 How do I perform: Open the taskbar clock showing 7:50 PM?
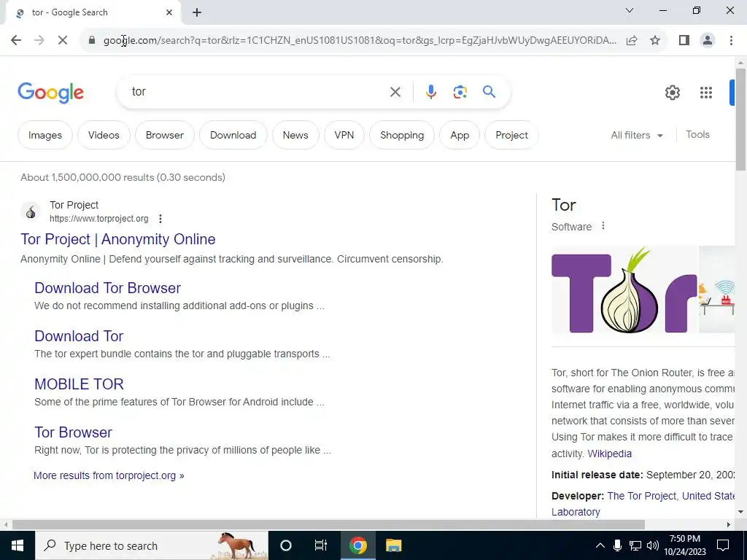(684, 545)
